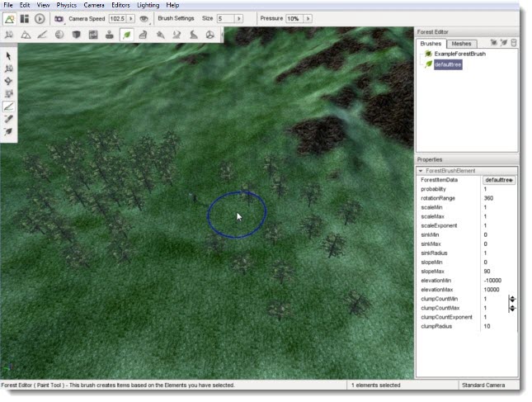
Task: Open the River Editor icon
Action: click(193, 35)
